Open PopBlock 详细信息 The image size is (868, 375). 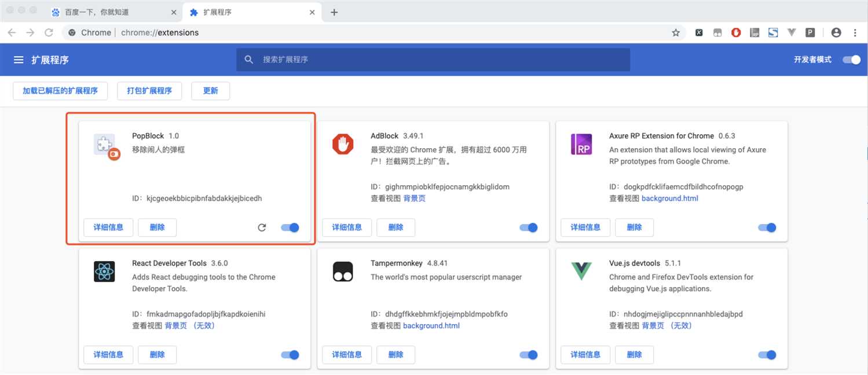tap(108, 227)
